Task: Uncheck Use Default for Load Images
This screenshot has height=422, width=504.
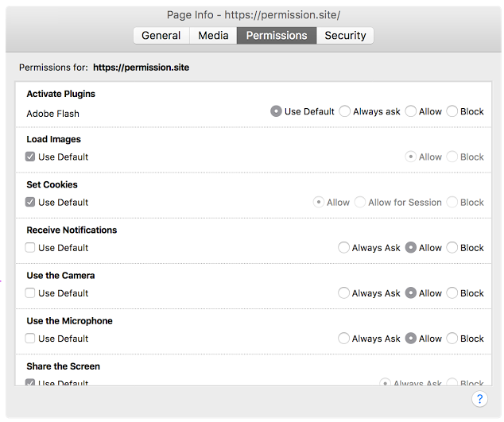Action: pyautogui.click(x=30, y=157)
